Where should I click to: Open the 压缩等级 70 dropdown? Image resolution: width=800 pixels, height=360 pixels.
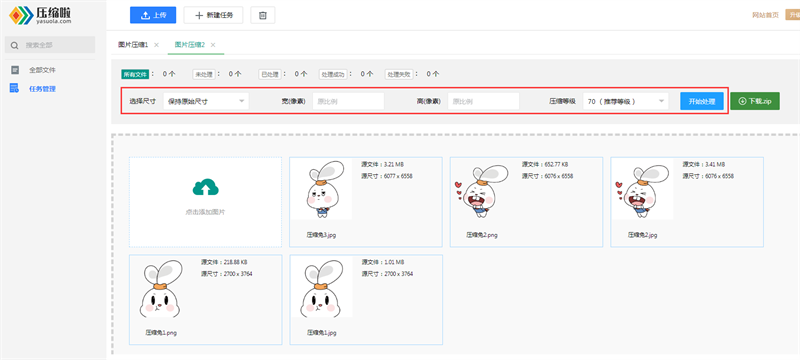click(626, 101)
